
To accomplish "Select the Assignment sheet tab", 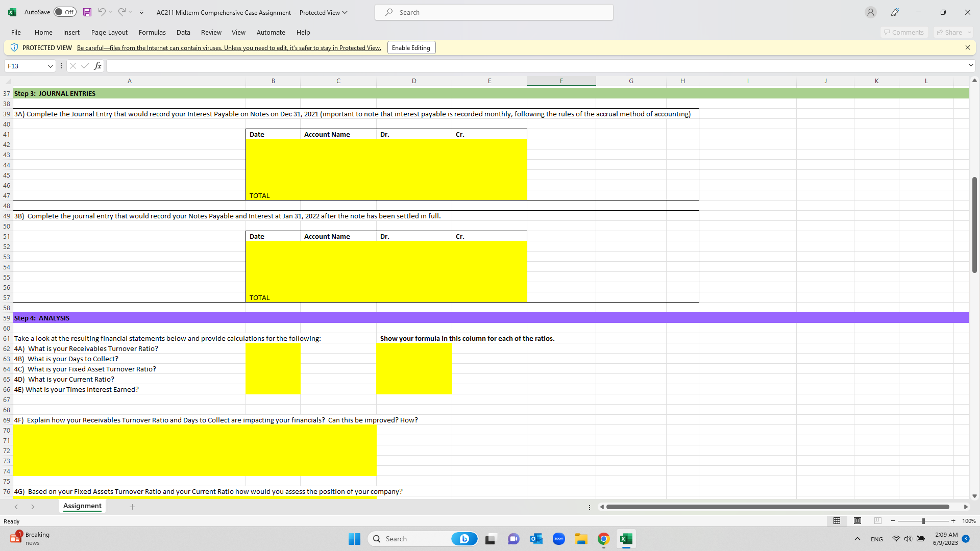I will click(x=82, y=506).
